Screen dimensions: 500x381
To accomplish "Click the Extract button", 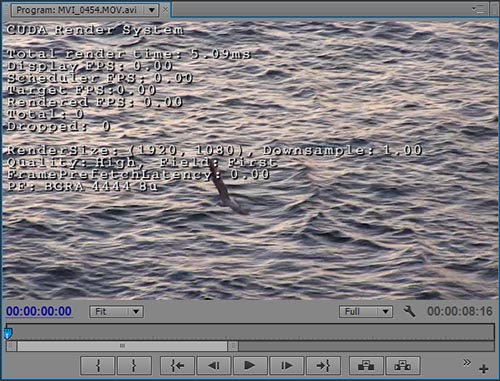I will [x=403, y=366].
